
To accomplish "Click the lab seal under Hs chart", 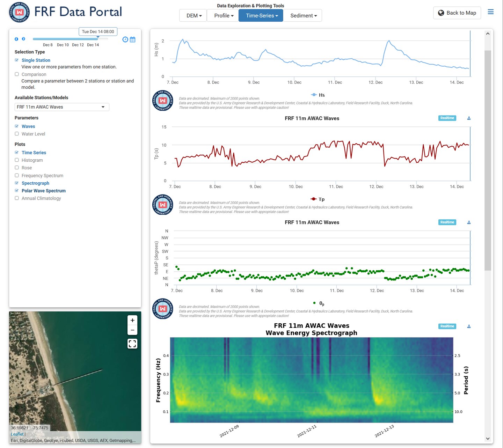I will tap(163, 101).
